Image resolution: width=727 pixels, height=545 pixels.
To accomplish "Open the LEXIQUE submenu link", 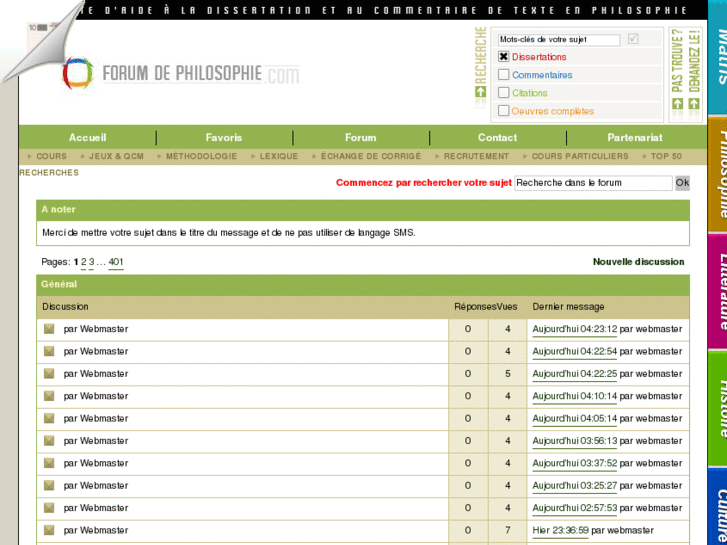I will 279,156.
